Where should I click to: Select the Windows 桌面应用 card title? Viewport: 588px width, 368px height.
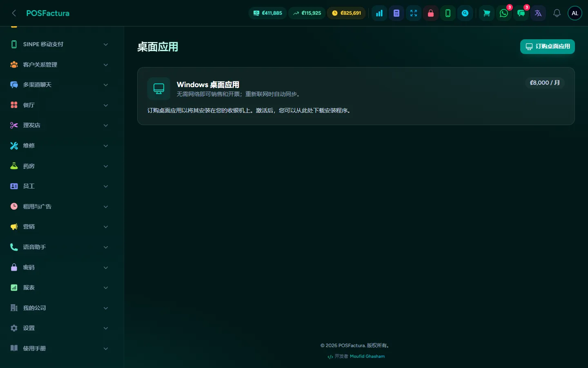(x=208, y=85)
